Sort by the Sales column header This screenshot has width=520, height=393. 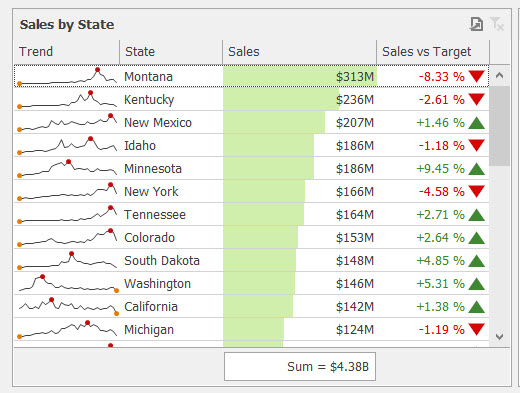click(x=299, y=52)
